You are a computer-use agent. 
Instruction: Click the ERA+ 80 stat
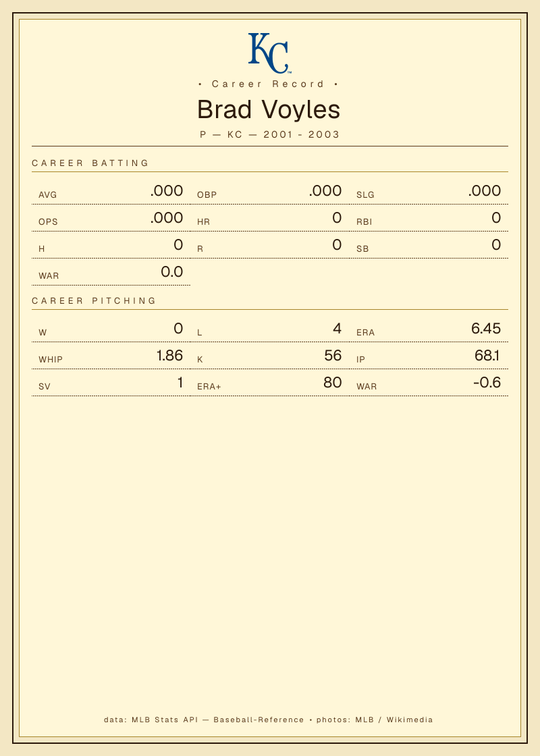click(x=270, y=383)
